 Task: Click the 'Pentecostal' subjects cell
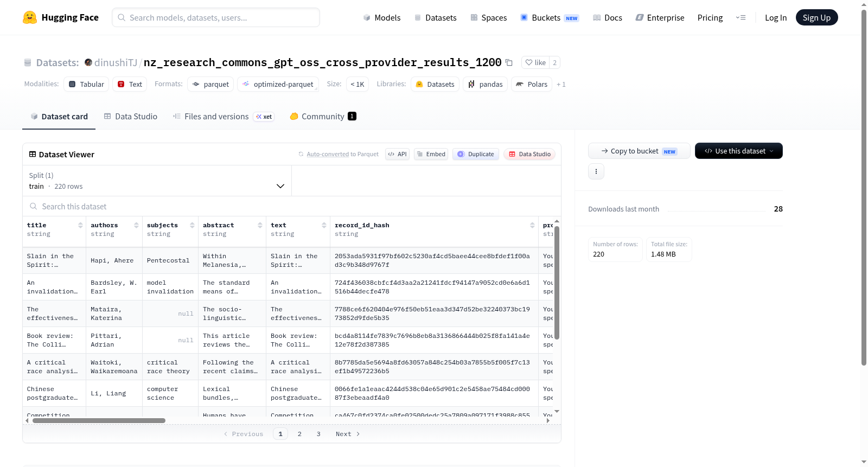170,260
